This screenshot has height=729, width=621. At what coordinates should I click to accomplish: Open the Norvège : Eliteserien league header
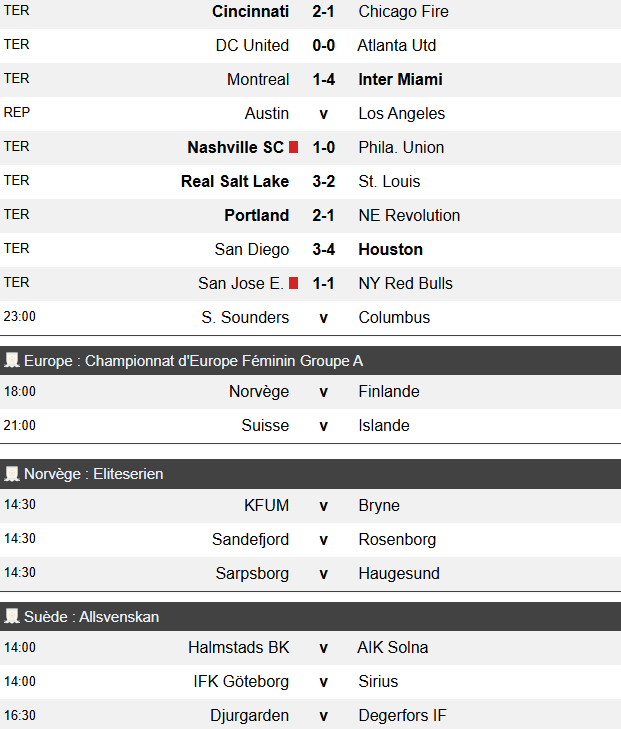[93, 474]
